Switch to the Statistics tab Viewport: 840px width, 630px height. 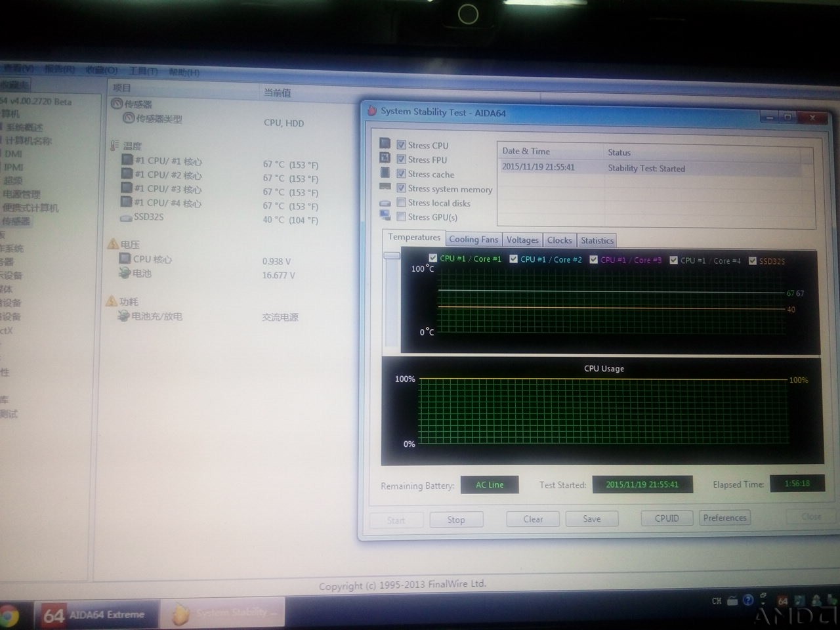[x=597, y=241]
